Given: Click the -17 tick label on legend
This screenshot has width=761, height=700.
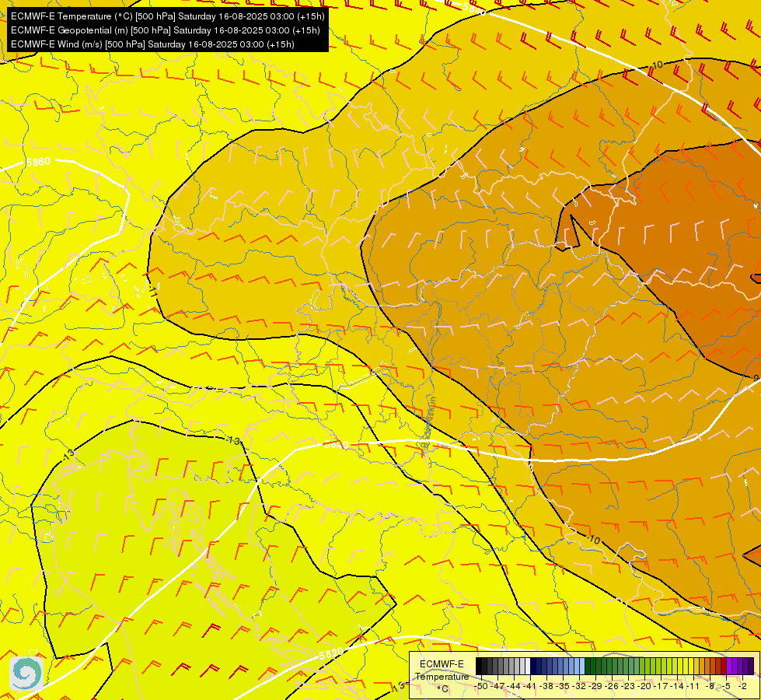Looking at the screenshot, I should tap(661, 686).
